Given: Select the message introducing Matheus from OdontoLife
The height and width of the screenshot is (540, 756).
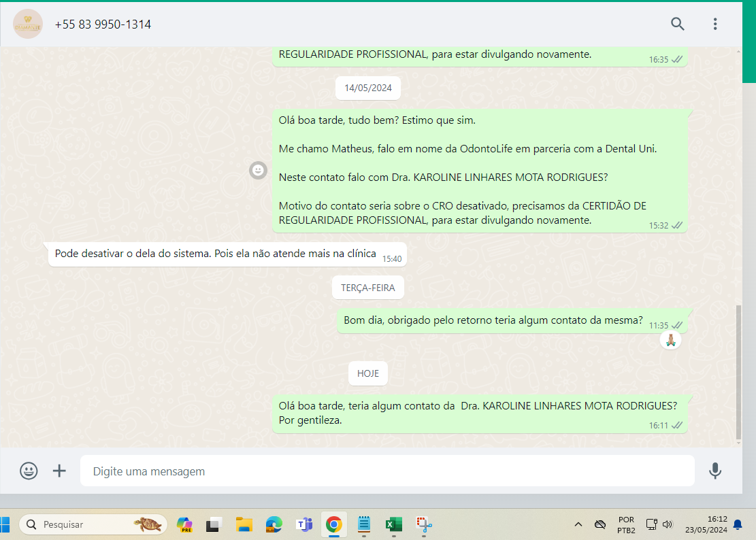Looking at the screenshot, I should 480,171.
